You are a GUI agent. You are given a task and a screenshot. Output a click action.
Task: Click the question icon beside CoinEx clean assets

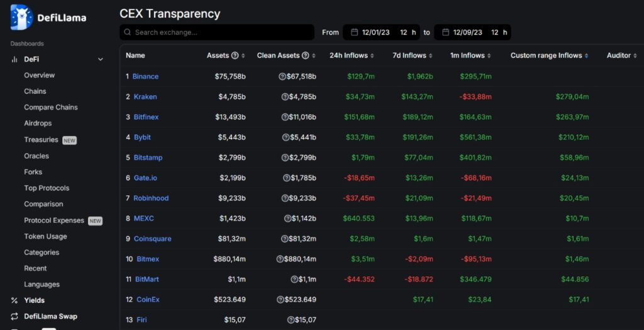tap(280, 300)
